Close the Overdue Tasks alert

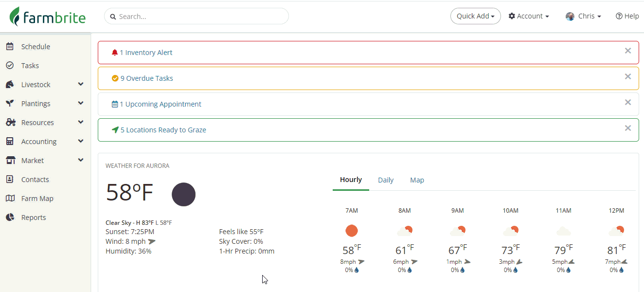[628, 76]
